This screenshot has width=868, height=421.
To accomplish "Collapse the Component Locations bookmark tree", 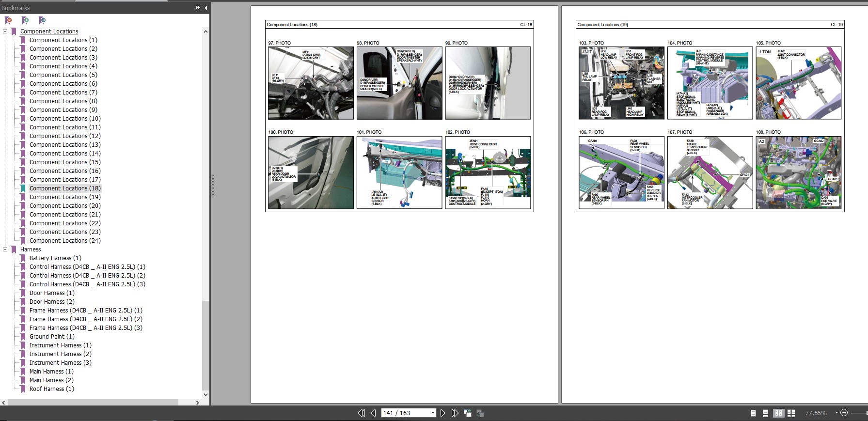I will coord(6,31).
